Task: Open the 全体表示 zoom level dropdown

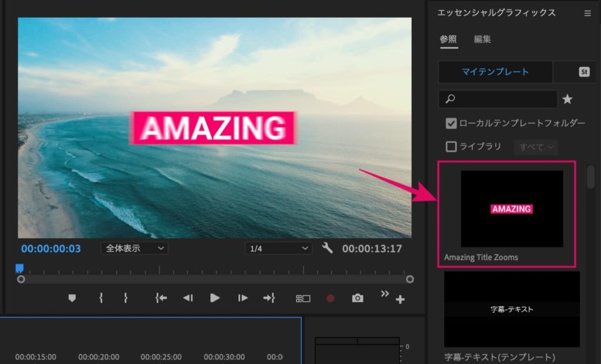Action: [134, 249]
